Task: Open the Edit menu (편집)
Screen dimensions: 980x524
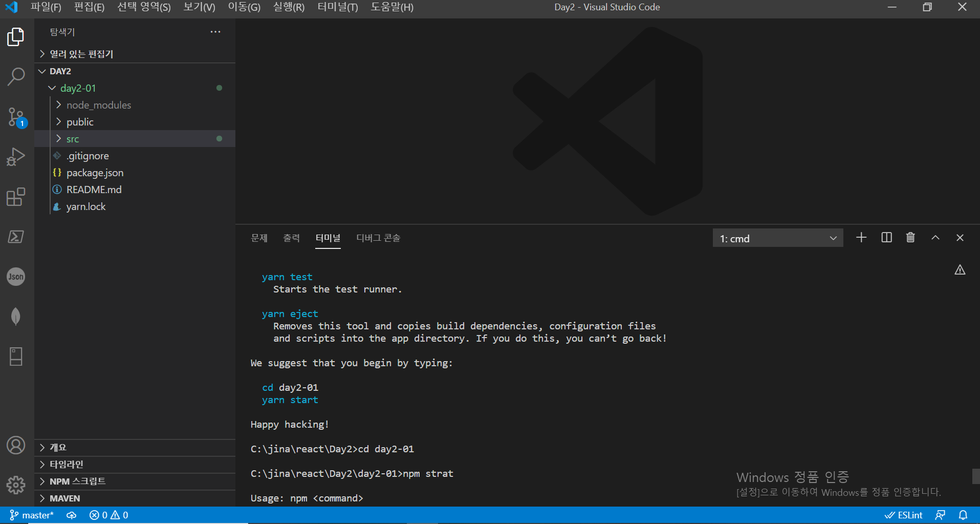Action: coord(89,7)
